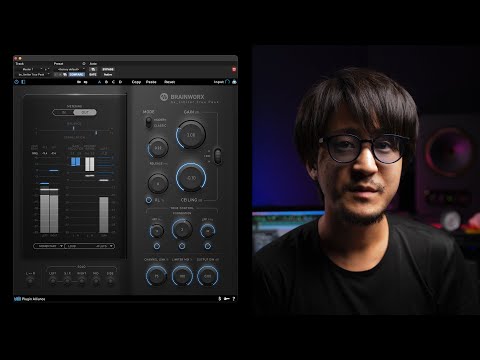Click the Native button
Screen dimensions: 480x360
[x=108, y=74]
